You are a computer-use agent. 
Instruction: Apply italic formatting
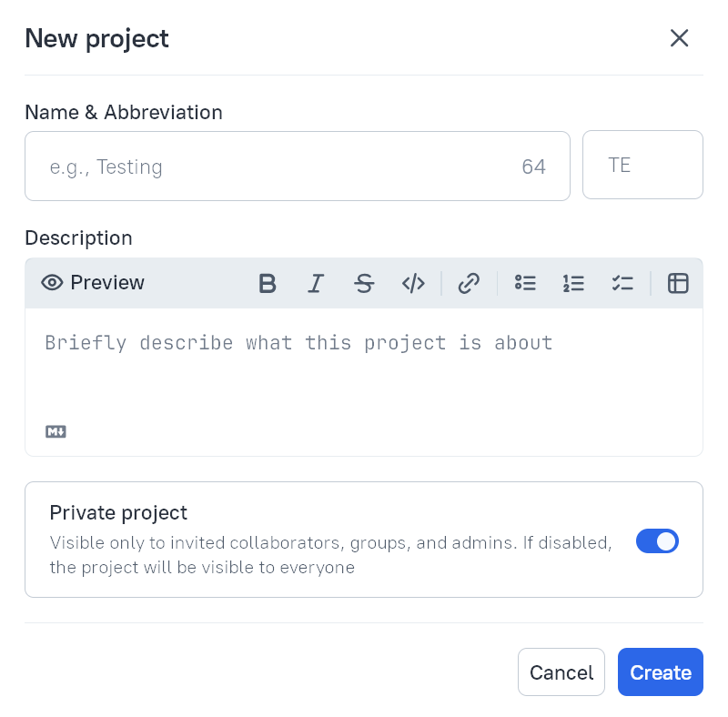(x=316, y=283)
